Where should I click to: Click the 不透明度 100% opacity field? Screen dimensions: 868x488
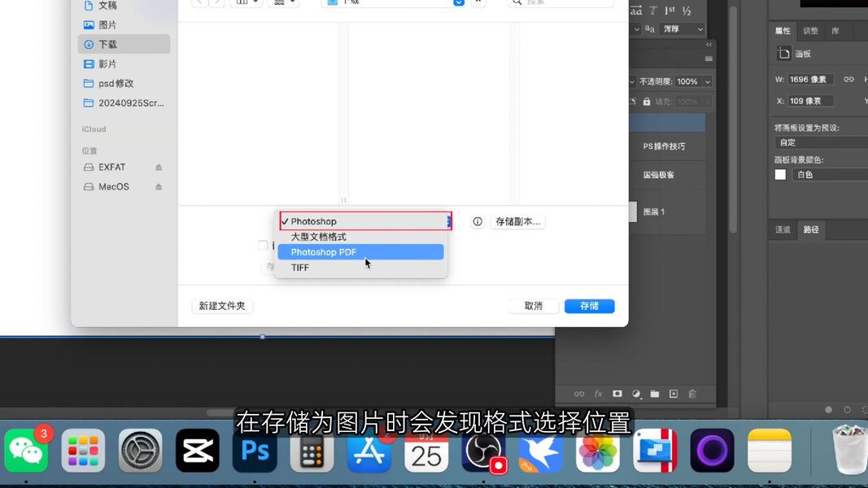(x=688, y=82)
